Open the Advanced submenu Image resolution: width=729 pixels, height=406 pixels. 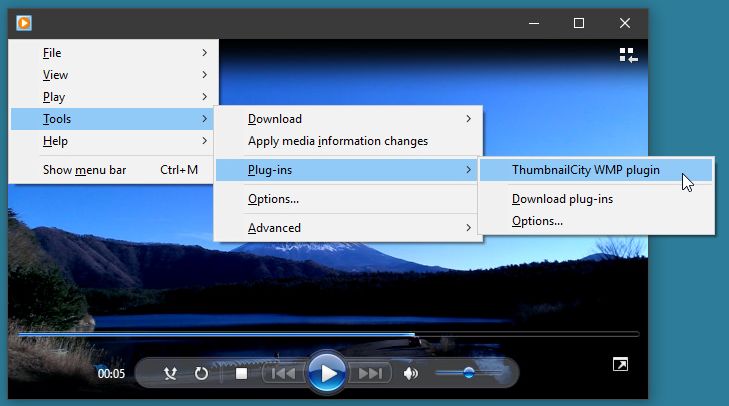tap(348, 228)
